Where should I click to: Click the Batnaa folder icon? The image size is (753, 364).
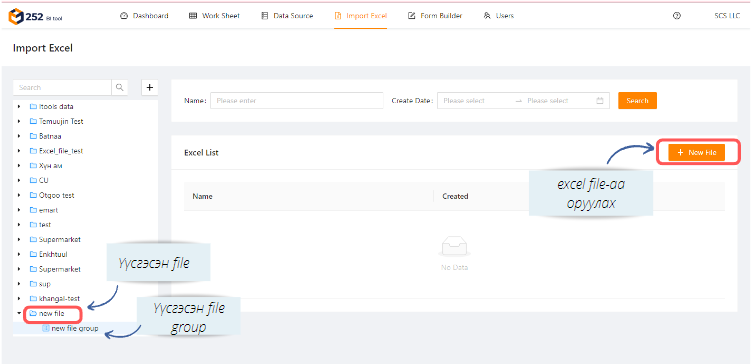(33, 136)
